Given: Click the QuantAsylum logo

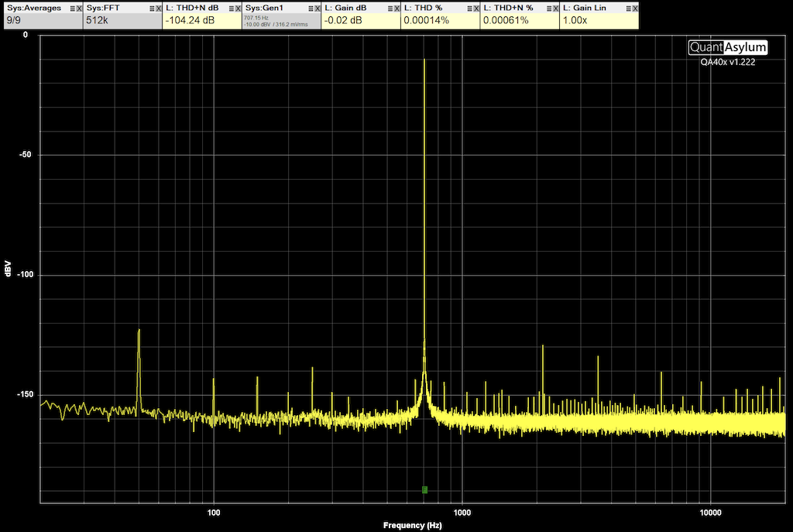Looking at the screenshot, I should click(726, 47).
